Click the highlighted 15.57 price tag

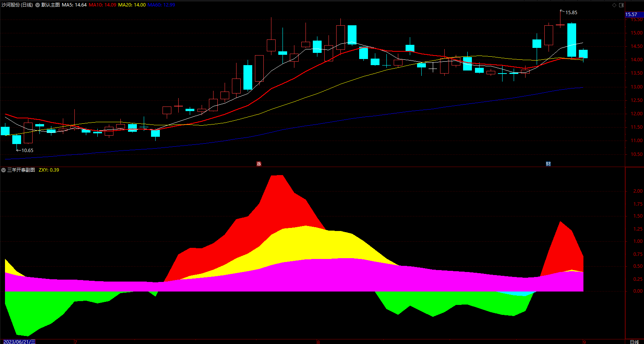[x=634, y=15]
